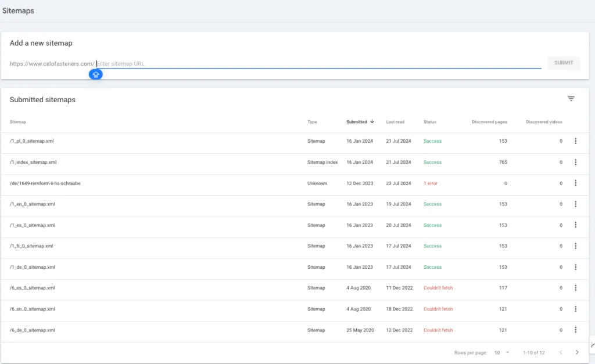Open more options for /de/1649-remform-ii-hs-schraube row
Screen dimensions: 595x364
click(575, 183)
